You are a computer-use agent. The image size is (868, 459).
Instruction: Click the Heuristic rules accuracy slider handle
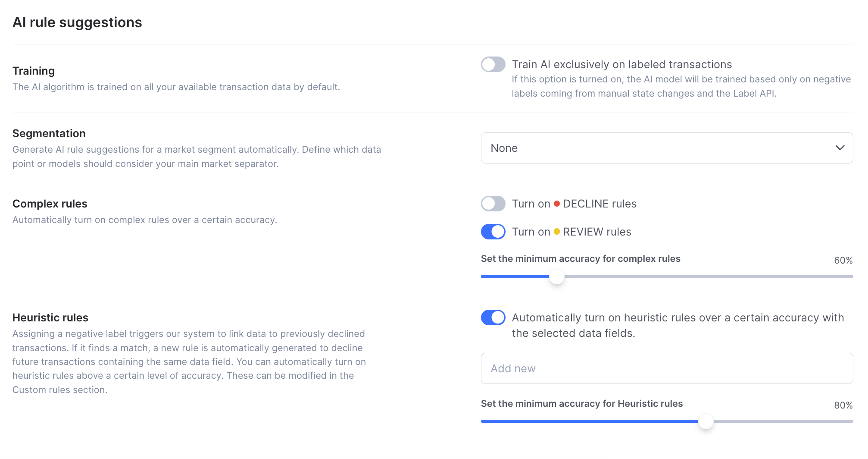click(706, 421)
